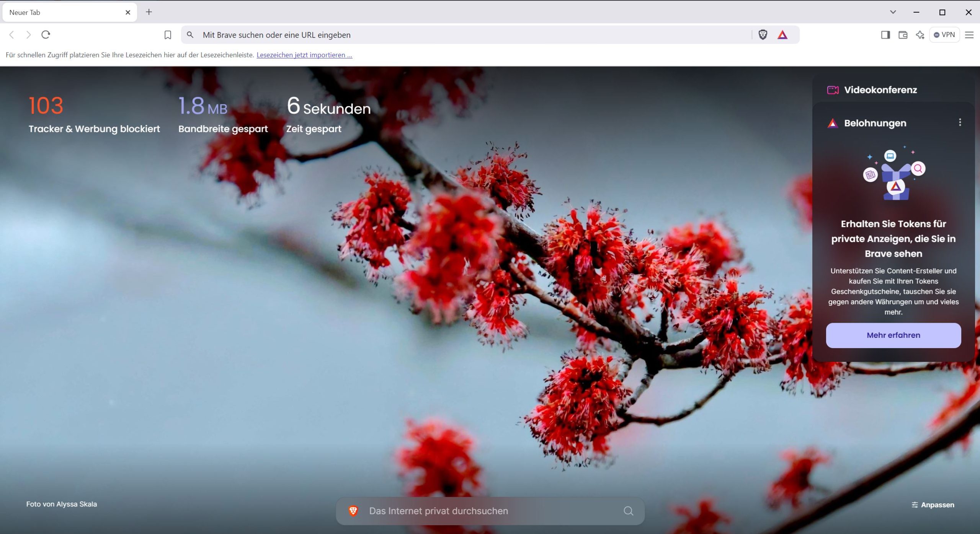Viewport: 980px width, 534px height.
Task: Click Lesezeichen jetzt importieren link
Action: [304, 55]
